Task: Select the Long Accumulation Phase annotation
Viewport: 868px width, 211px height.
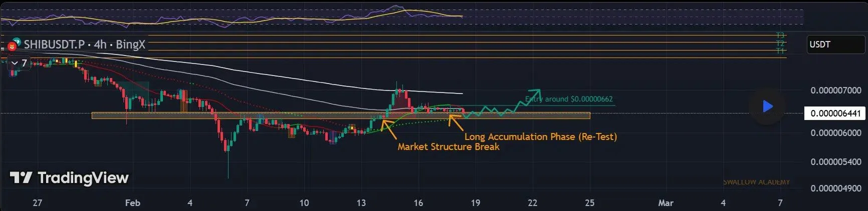Action: tap(540, 136)
